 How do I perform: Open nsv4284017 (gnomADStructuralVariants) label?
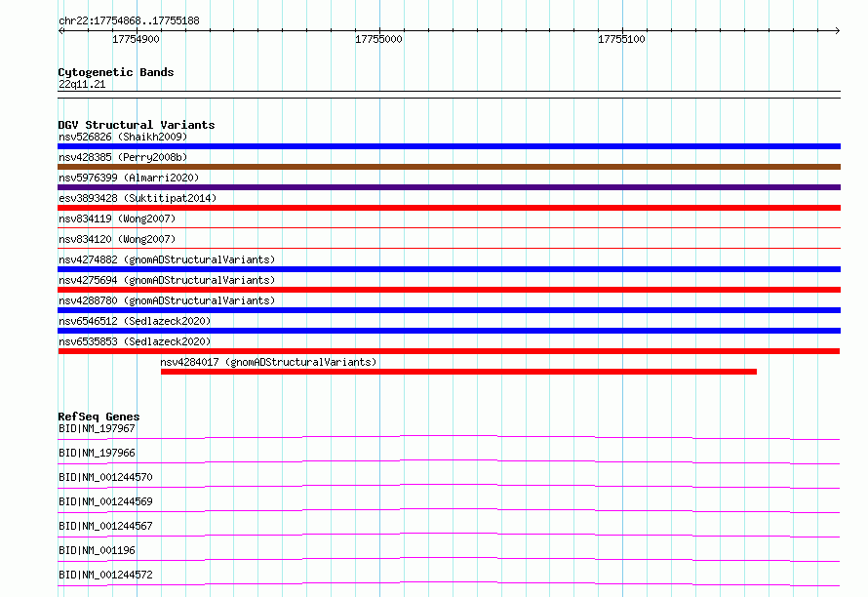[268, 362]
